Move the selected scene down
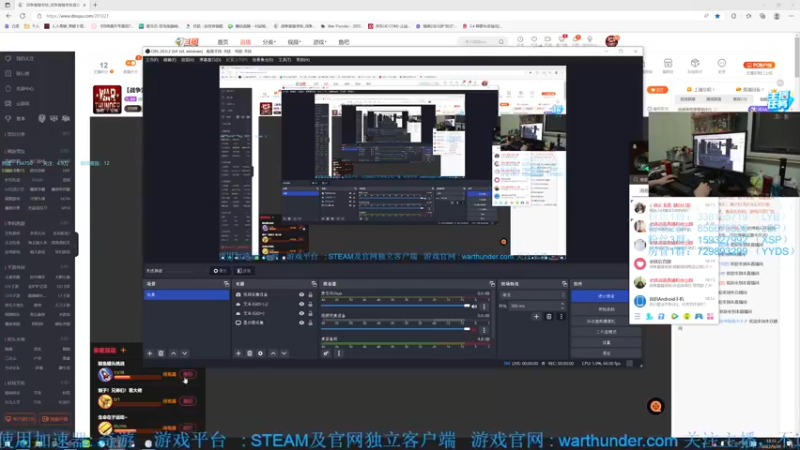Viewport: 800px width, 450px height. click(x=184, y=353)
